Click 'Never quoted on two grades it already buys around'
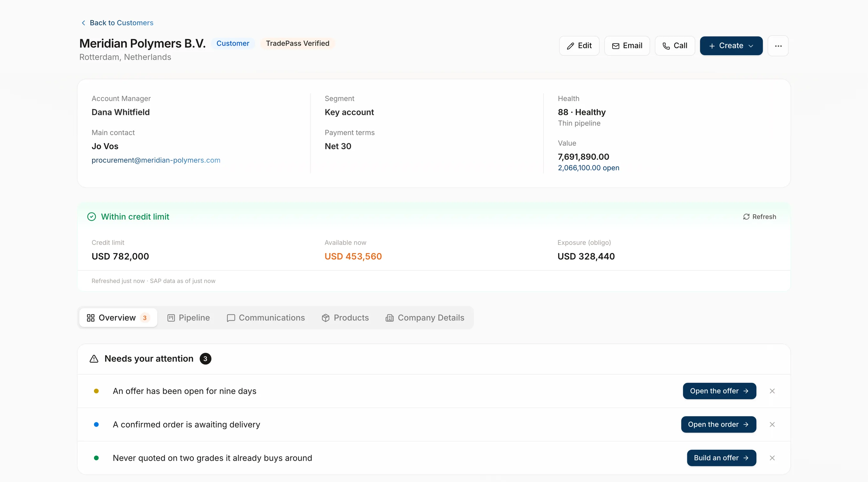The image size is (868, 482). pyautogui.click(x=212, y=458)
